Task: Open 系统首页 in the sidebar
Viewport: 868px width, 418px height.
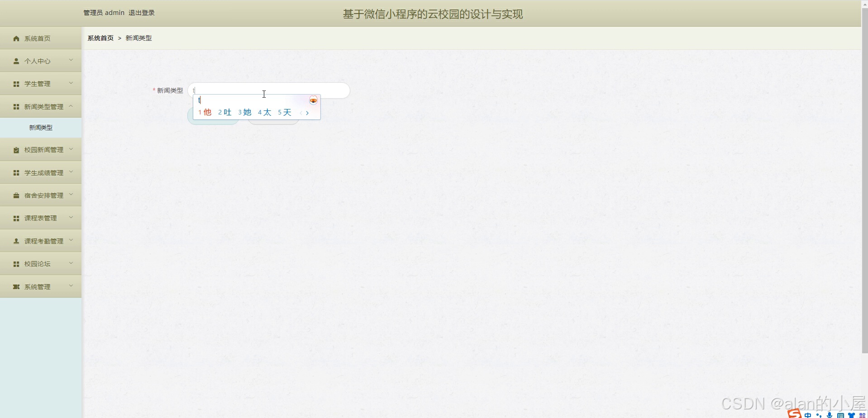Action: coord(41,38)
